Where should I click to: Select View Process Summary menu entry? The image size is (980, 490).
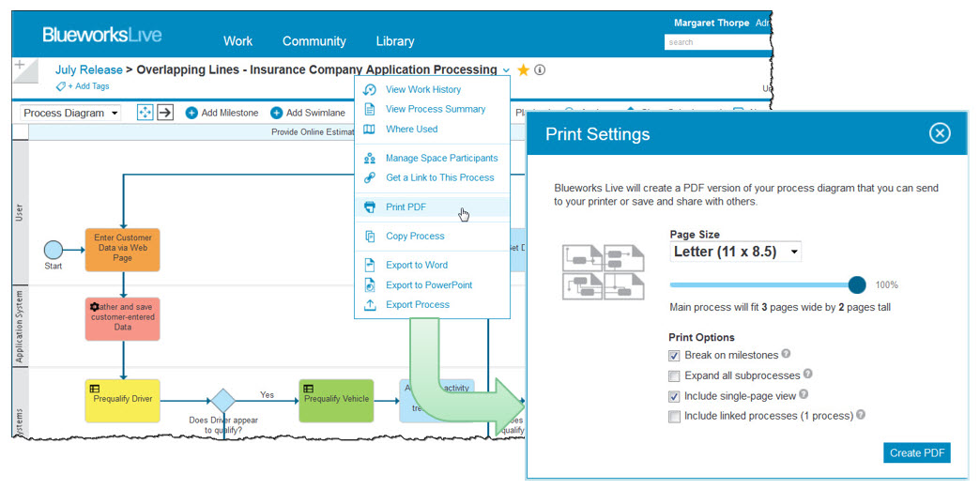pyautogui.click(x=435, y=110)
